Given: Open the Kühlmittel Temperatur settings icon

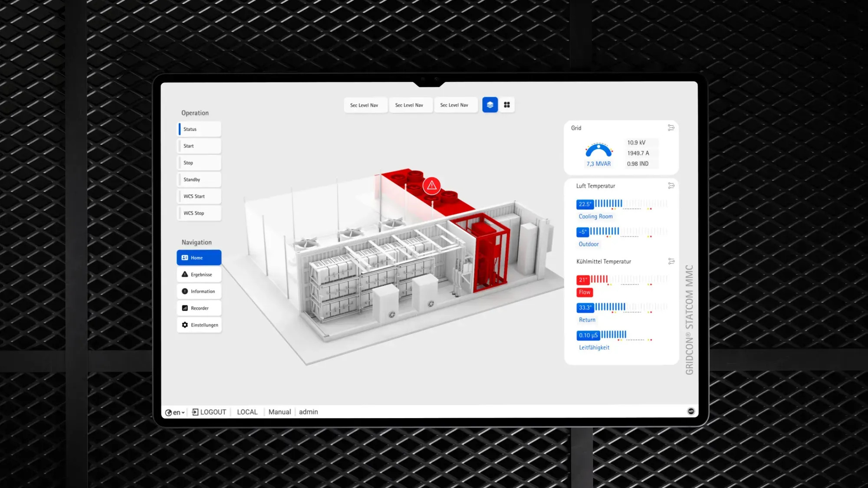Looking at the screenshot, I should [x=671, y=261].
